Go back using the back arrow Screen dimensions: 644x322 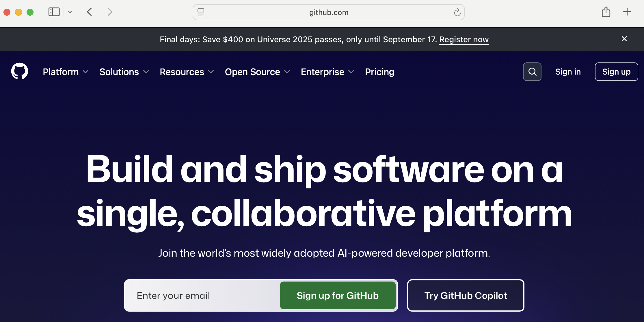tap(90, 12)
